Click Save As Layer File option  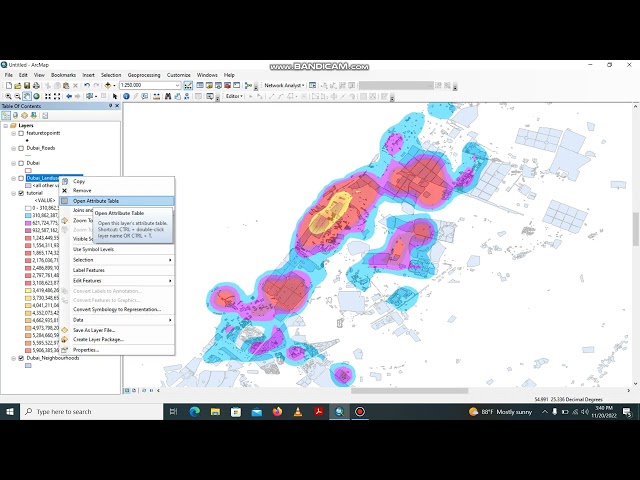(117, 330)
